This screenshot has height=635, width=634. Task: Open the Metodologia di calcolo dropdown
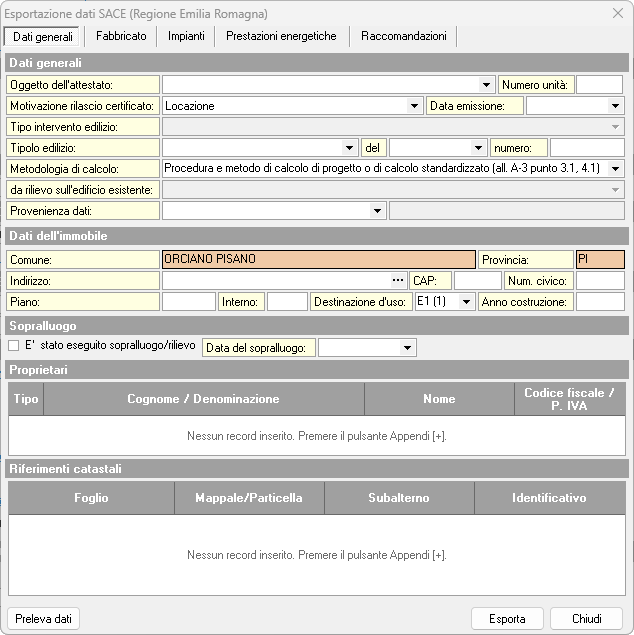(x=614, y=169)
